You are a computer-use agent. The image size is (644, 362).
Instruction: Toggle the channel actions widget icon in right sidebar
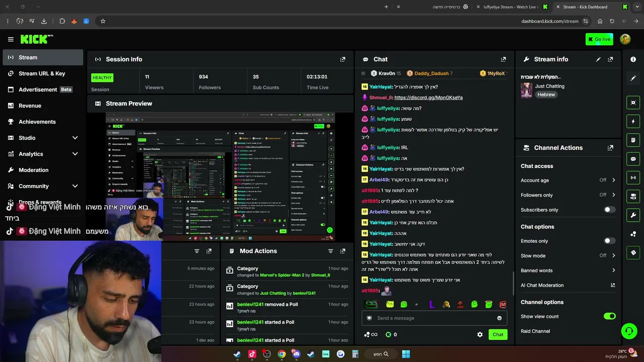633,196
